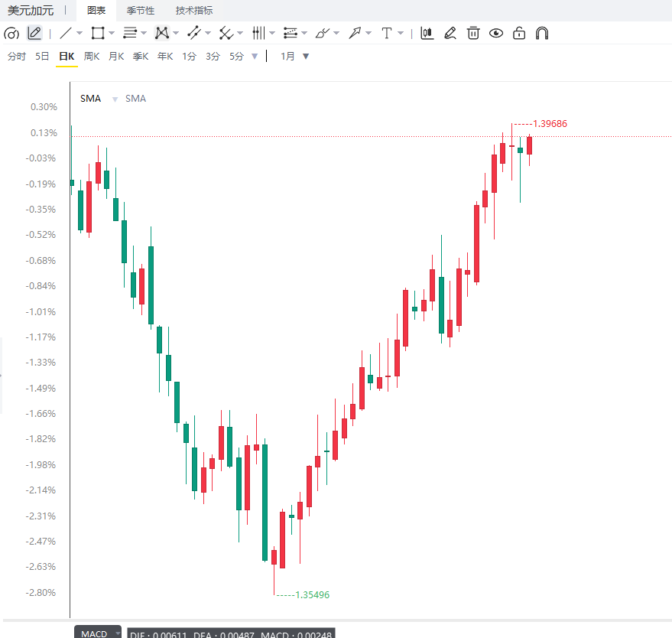Screen dimensions: 672x638
Task: Click the trash can delete drawings icon
Action: (x=473, y=33)
